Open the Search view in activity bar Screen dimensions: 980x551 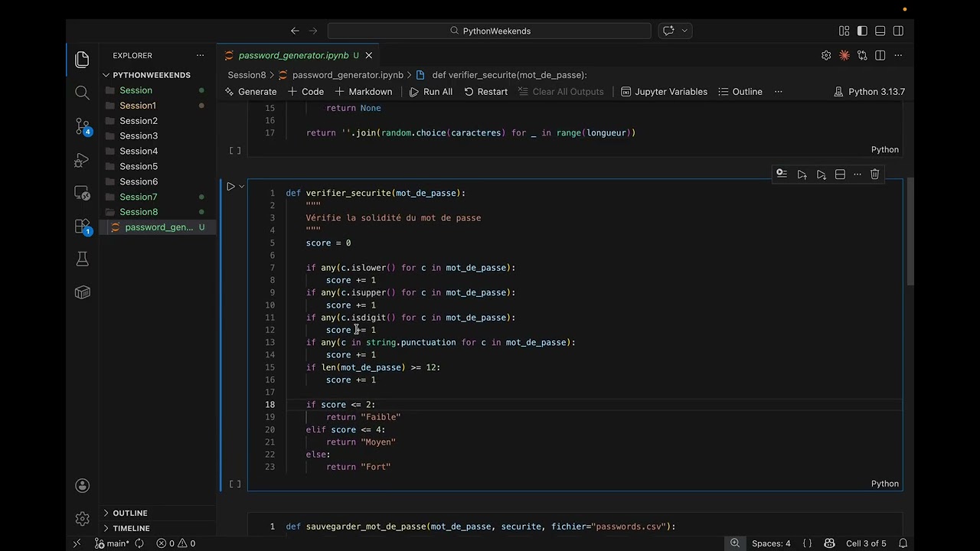tap(82, 93)
